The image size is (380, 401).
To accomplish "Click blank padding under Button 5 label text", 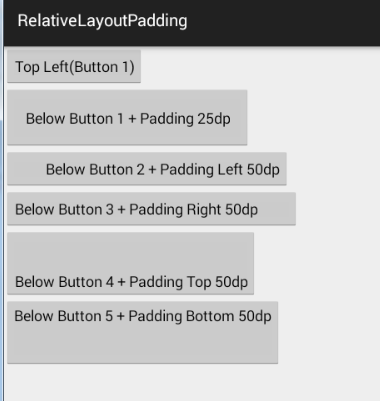I will coord(142,343).
